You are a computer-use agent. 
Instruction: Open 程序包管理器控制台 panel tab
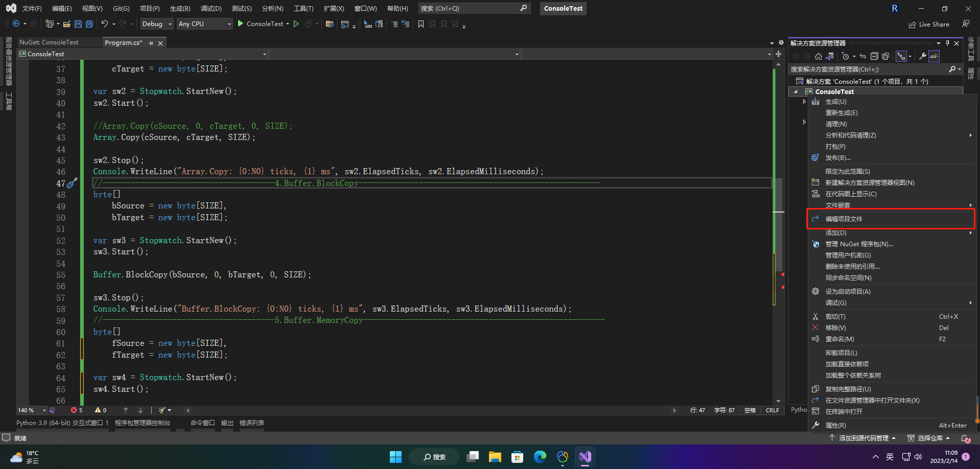pos(143,423)
